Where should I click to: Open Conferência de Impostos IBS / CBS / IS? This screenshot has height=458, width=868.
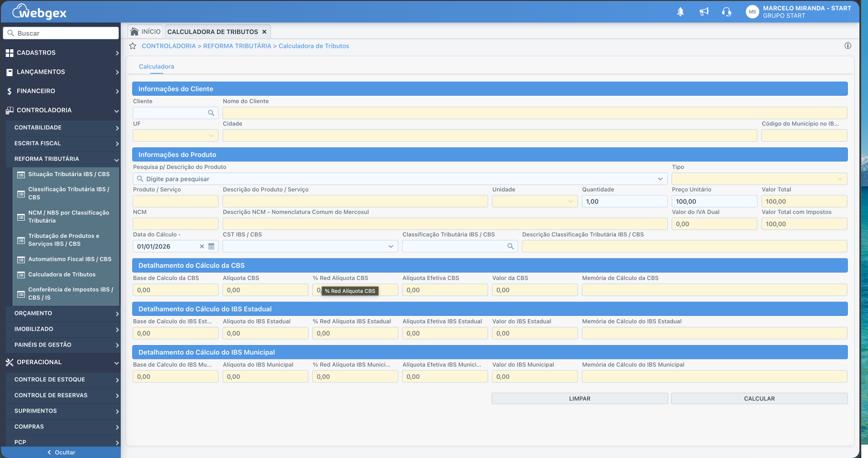pos(66,293)
